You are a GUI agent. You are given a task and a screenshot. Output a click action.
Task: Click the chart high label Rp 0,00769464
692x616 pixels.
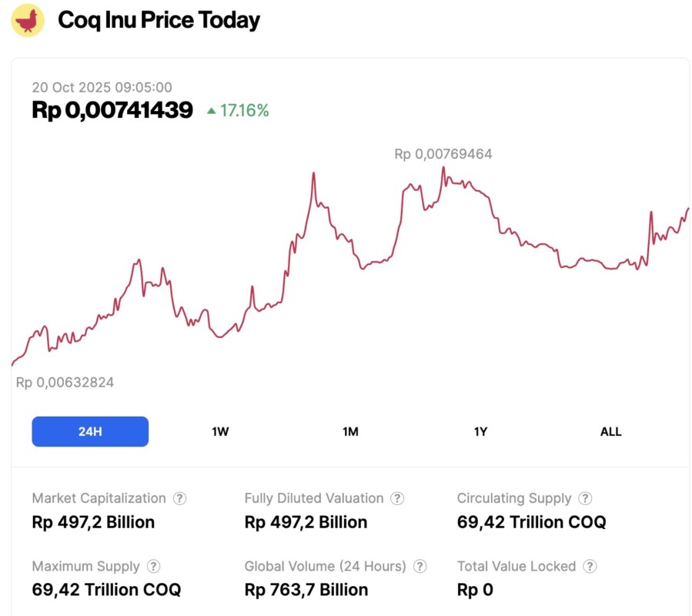click(443, 154)
